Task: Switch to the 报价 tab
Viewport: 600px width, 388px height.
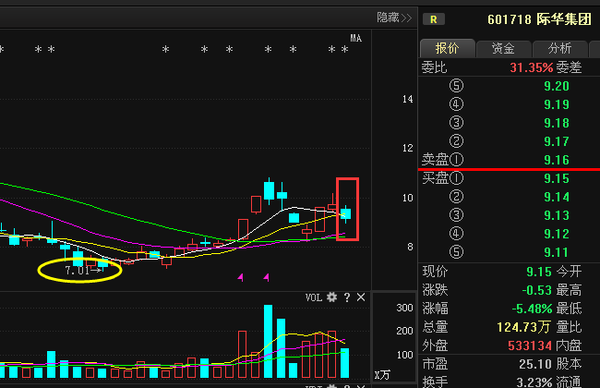Action: click(x=447, y=49)
